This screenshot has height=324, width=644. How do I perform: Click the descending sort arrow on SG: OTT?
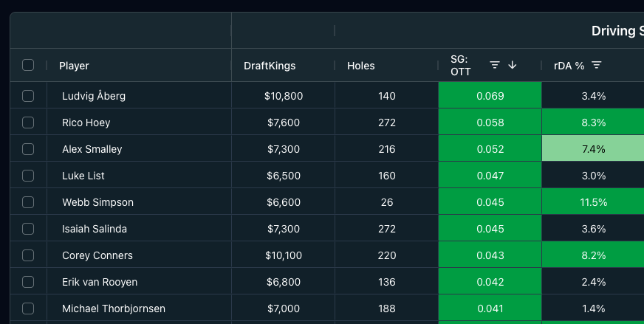(x=513, y=65)
